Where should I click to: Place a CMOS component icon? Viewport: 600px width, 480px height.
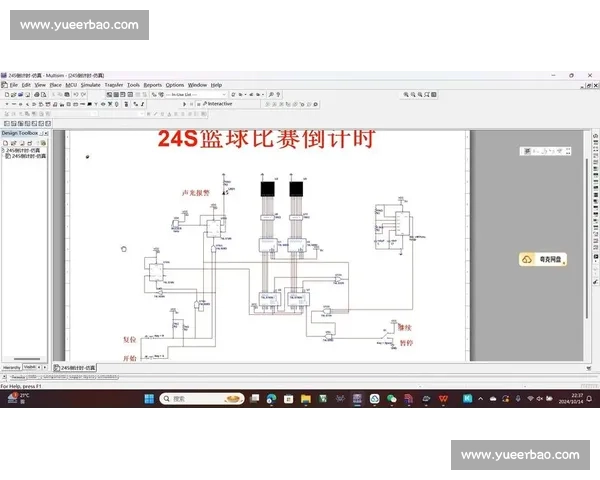48,104
